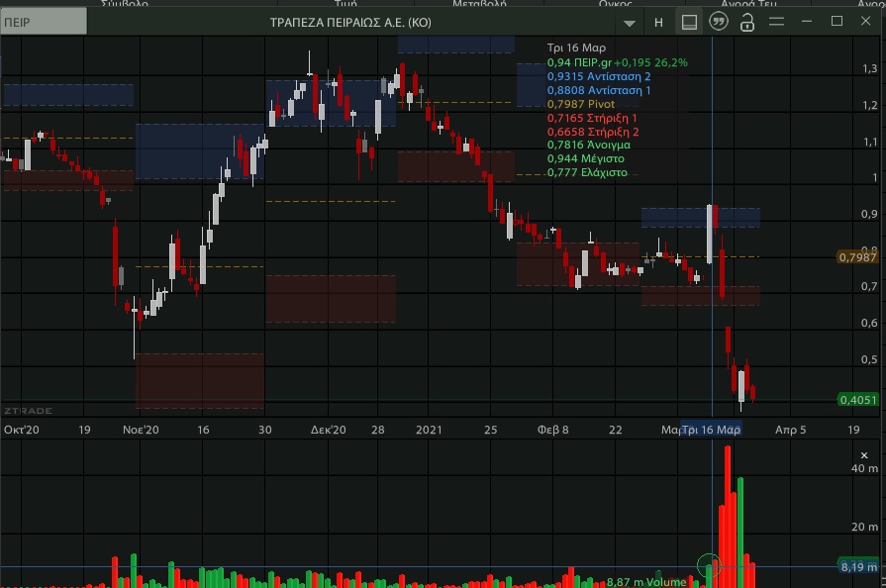
Task: Click the Οκτ'20 time axis label
Action: 22,430
